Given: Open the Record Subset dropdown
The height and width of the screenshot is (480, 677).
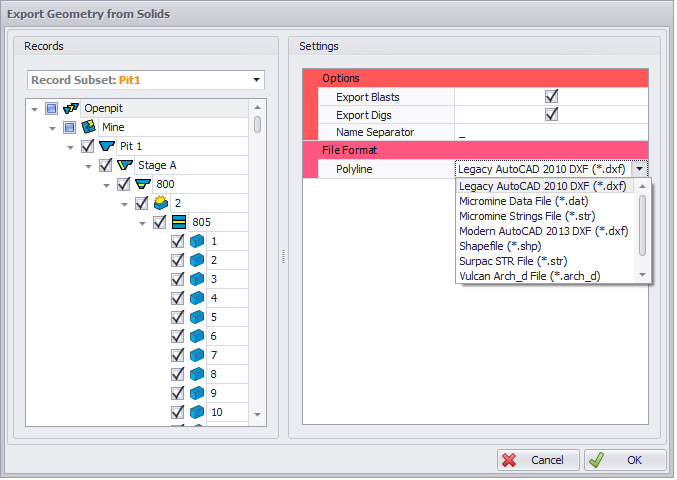Looking at the screenshot, I should pos(257,80).
